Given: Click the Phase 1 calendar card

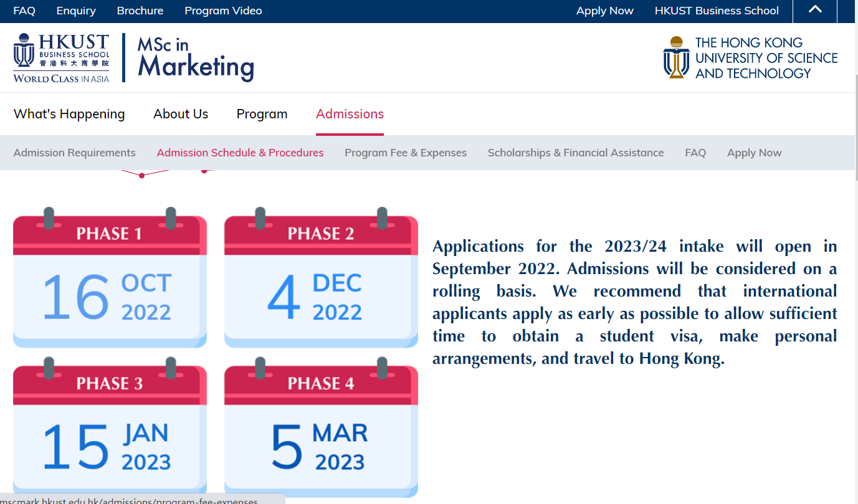Looking at the screenshot, I should [x=110, y=278].
